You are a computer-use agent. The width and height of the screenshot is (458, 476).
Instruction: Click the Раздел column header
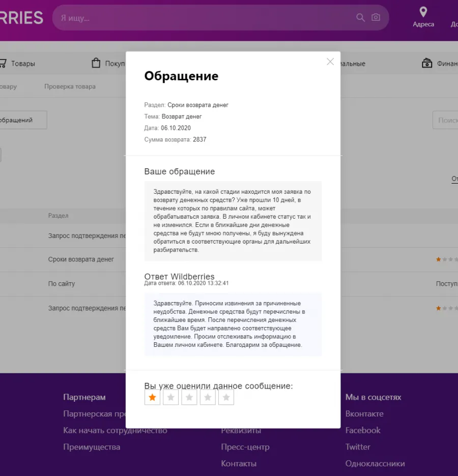click(x=59, y=216)
